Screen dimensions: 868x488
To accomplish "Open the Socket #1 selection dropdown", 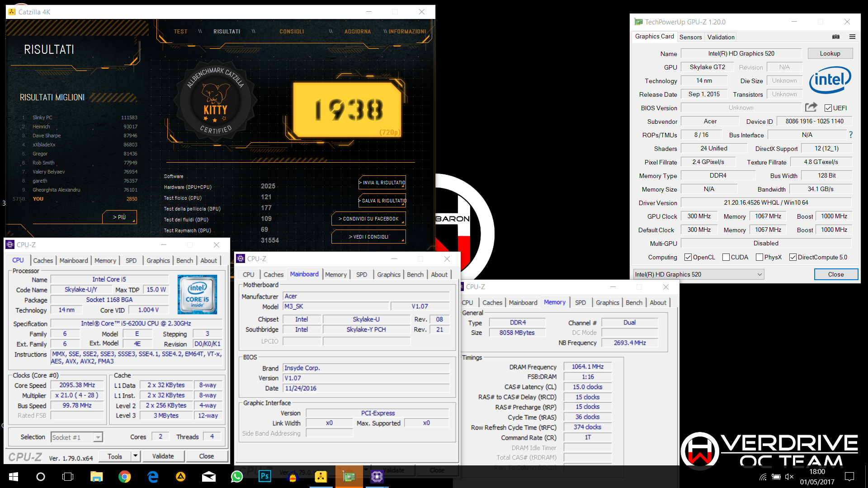I will tap(77, 437).
